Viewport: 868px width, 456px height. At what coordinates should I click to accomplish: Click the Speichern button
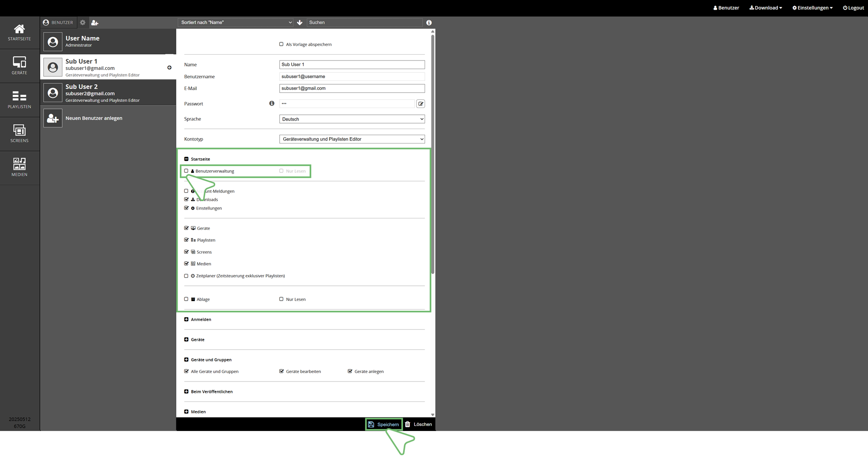coord(384,424)
